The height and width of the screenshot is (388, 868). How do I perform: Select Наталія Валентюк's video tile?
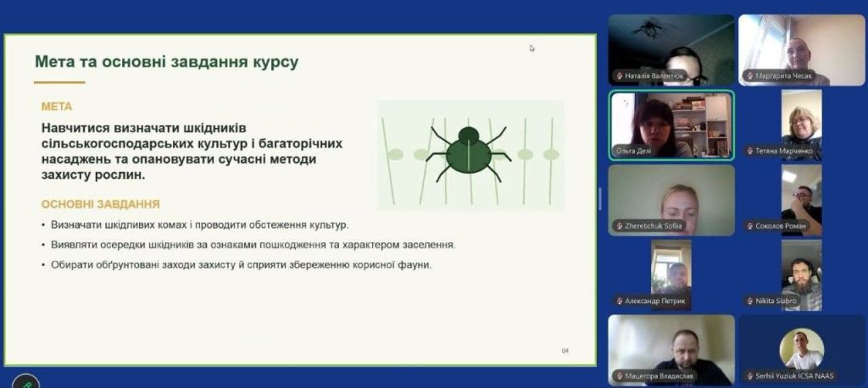pos(671,50)
